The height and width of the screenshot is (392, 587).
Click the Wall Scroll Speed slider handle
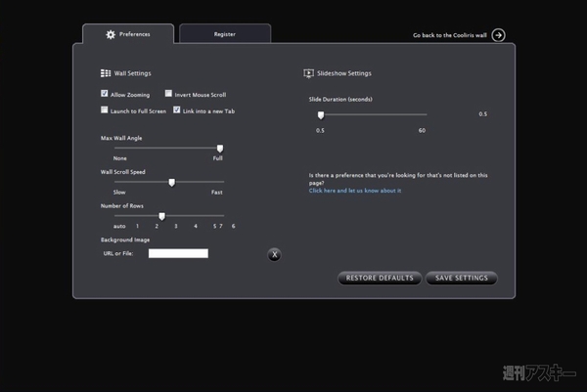pyautogui.click(x=172, y=183)
